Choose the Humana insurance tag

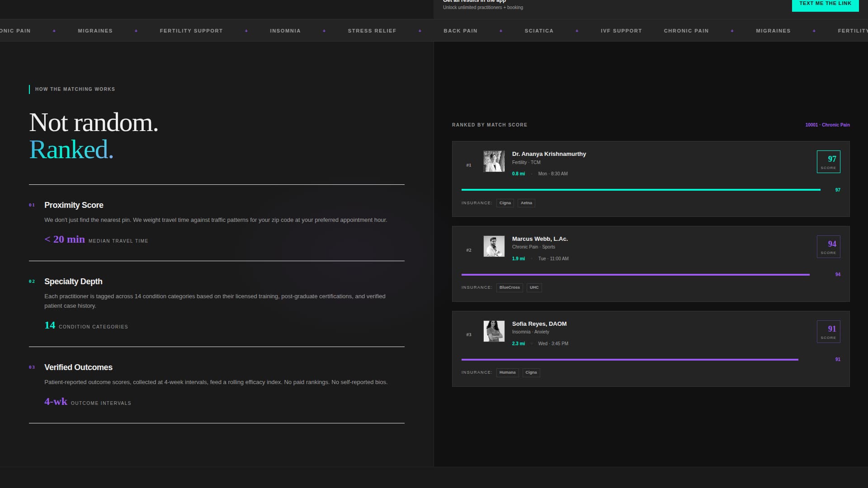pos(507,373)
